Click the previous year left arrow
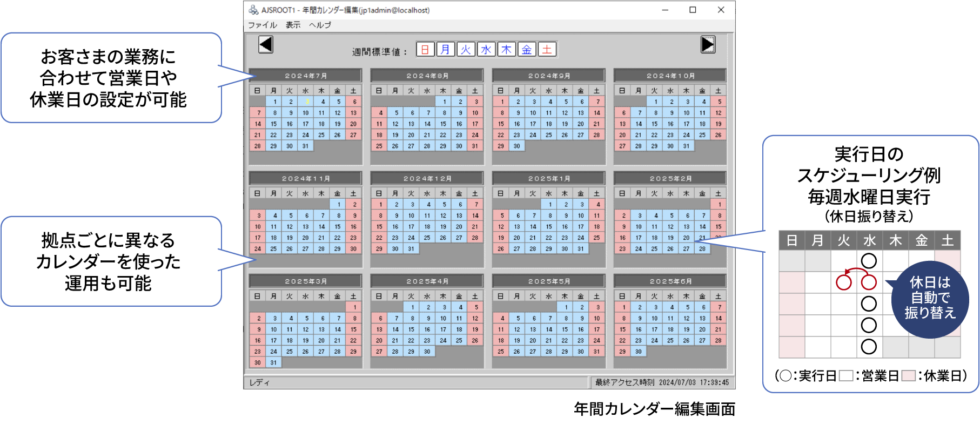Viewport: 980px width, 431px height. tap(265, 45)
